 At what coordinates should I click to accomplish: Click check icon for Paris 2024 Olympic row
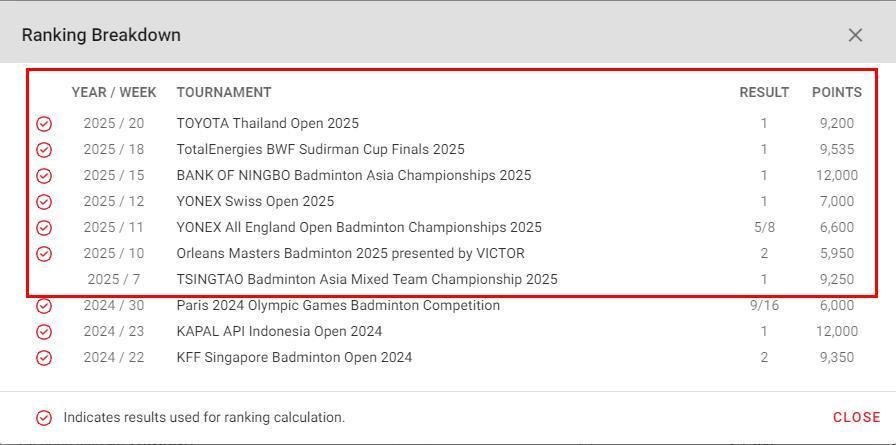[44, 306]
